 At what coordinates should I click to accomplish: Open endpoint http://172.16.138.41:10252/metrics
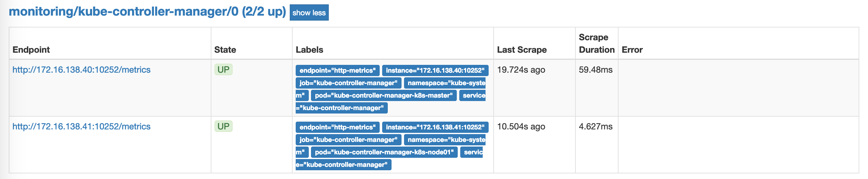coord(81,127)
